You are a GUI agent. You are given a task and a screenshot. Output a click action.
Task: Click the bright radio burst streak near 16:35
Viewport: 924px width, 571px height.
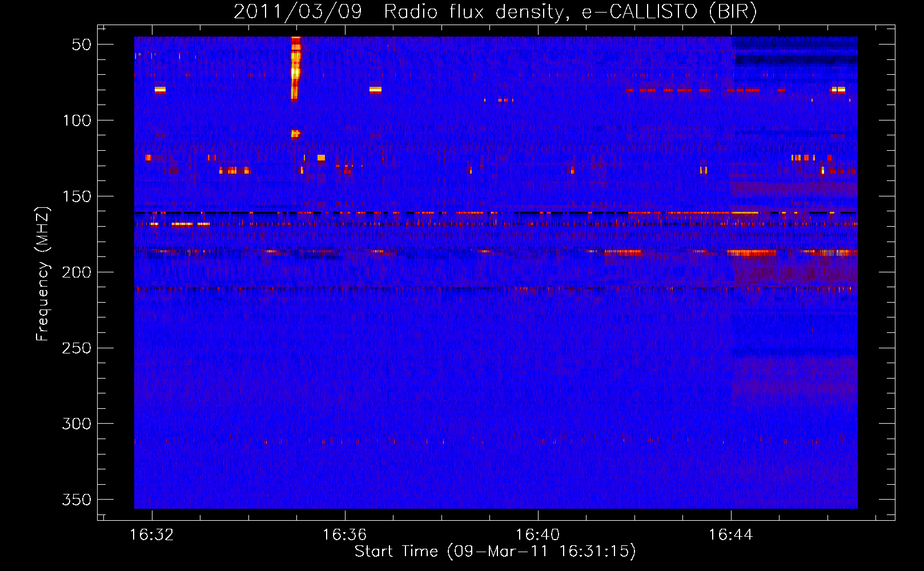point(295,69)
